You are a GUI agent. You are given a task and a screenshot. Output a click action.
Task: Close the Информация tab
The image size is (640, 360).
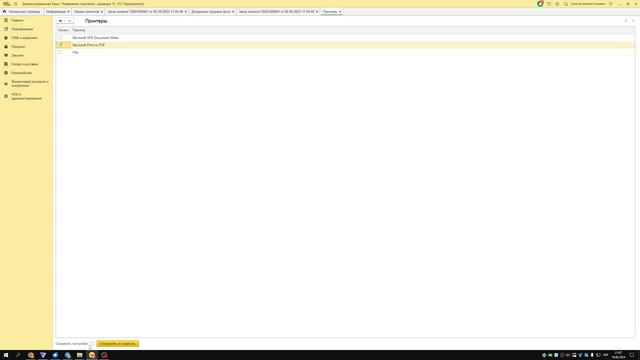coord(68,12)
